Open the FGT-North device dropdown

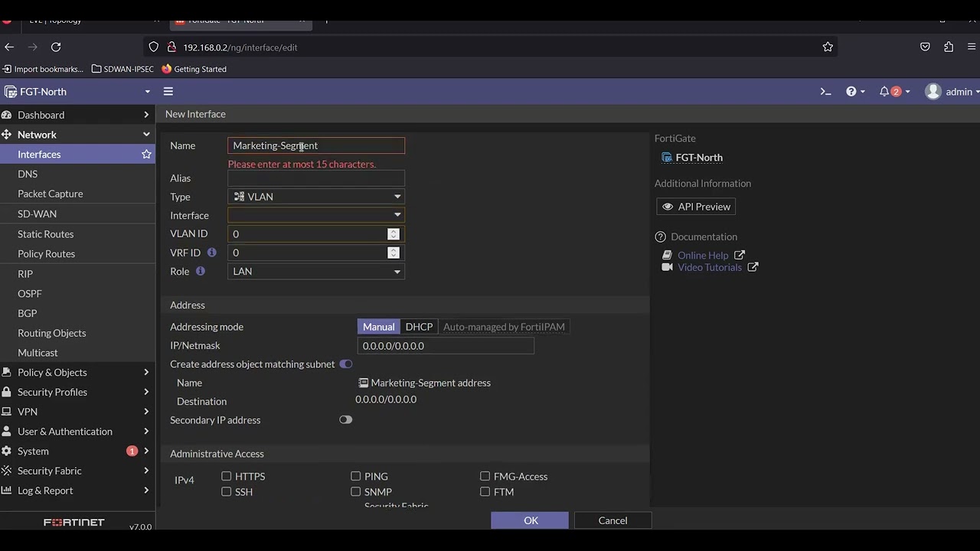[x=77, y=92]
